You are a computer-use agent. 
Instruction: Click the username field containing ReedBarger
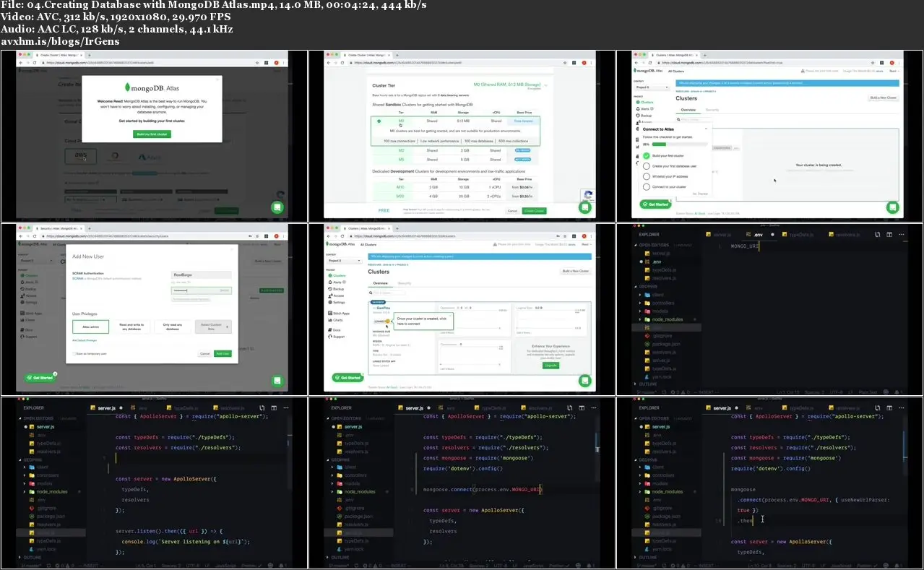(202, 275)
